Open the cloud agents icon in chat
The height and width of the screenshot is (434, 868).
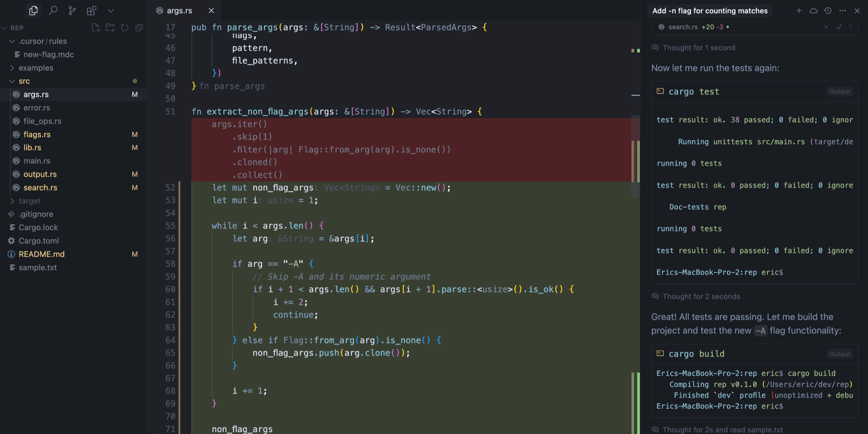813,11
